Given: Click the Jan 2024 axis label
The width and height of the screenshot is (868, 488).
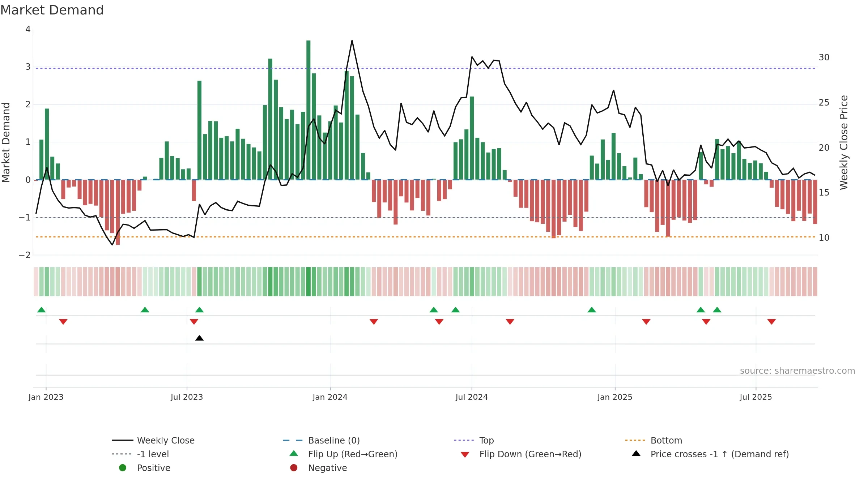Looking at the screenshot, I should point(330,397).
